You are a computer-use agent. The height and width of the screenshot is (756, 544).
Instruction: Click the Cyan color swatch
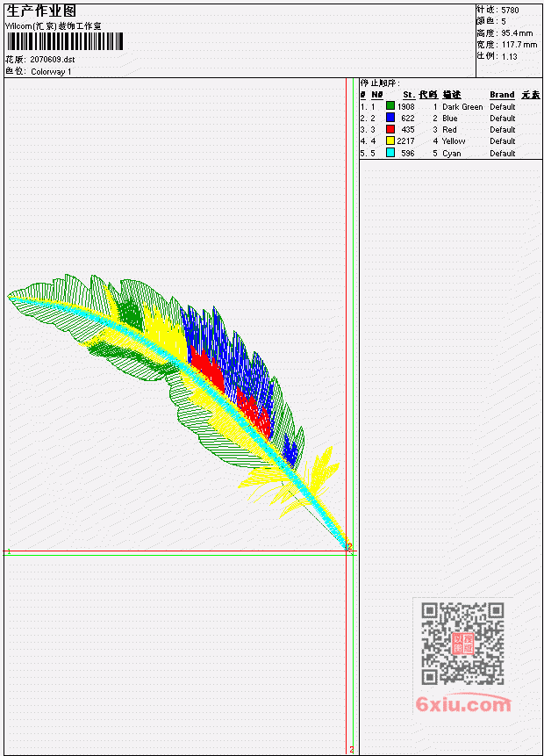click(x=390, y=153)
